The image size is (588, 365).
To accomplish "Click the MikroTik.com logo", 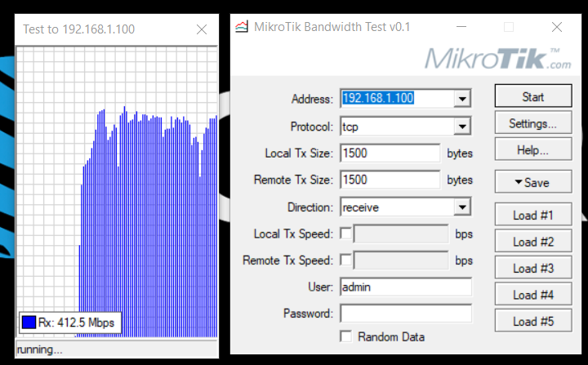I will click(x=498, y=59).
